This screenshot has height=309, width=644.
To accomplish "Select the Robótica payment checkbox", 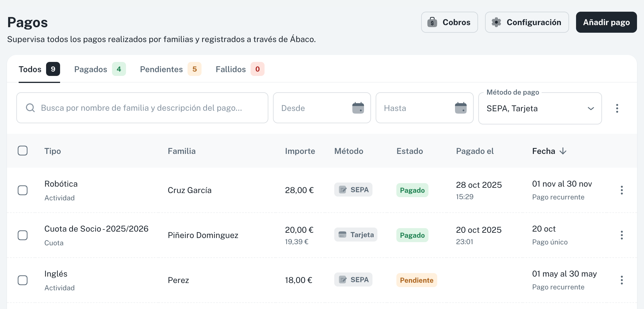I will coord(23,190).
